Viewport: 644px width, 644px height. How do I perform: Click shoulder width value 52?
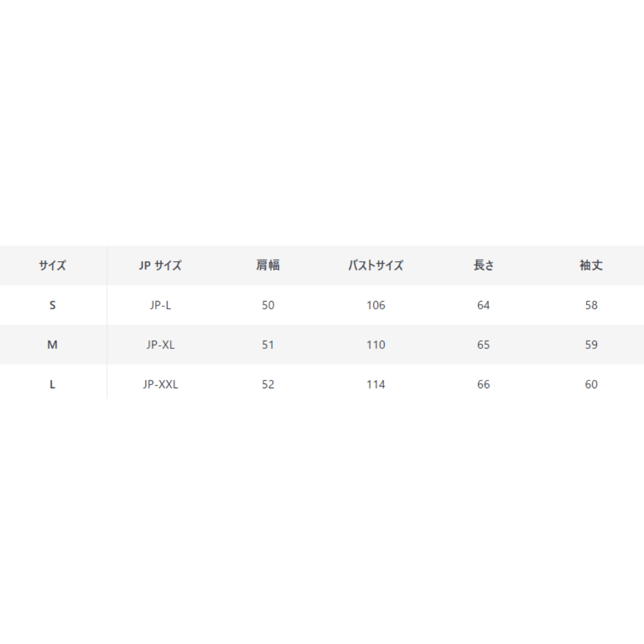pyautogui.click(x=268, y=385)
